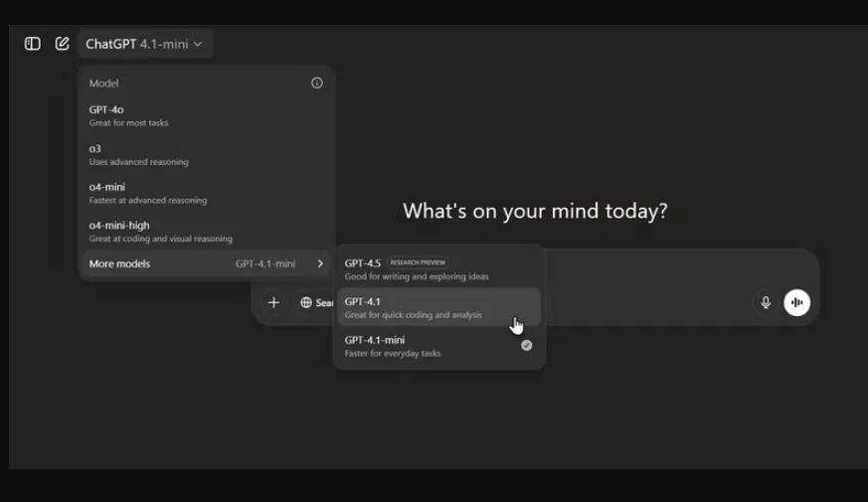The width and height of the screenshot is (868, 502).
Task: Toggle the sidebar panel icon
Action: click(33, 44)
